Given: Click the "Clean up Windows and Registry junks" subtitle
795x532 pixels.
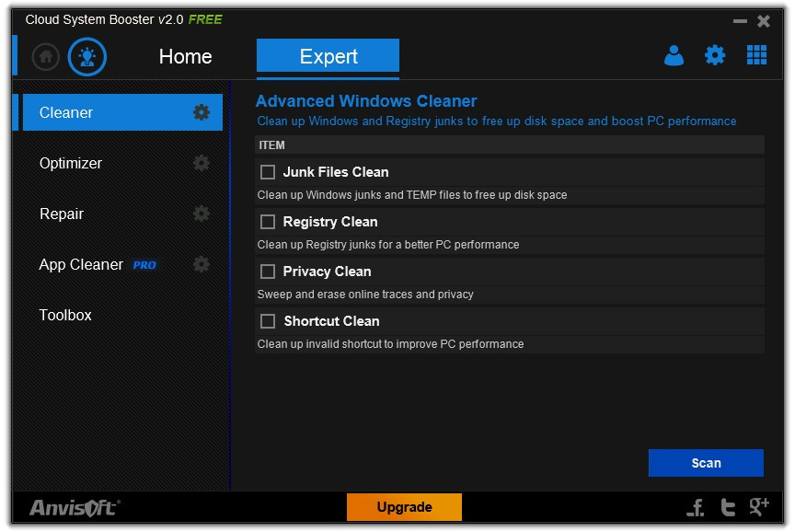Looking at the screenshot, I should coord(496,121).
